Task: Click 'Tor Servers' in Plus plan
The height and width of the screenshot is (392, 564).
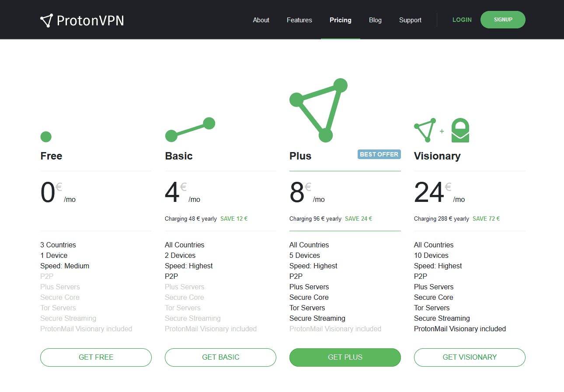Action: point(307,308)
